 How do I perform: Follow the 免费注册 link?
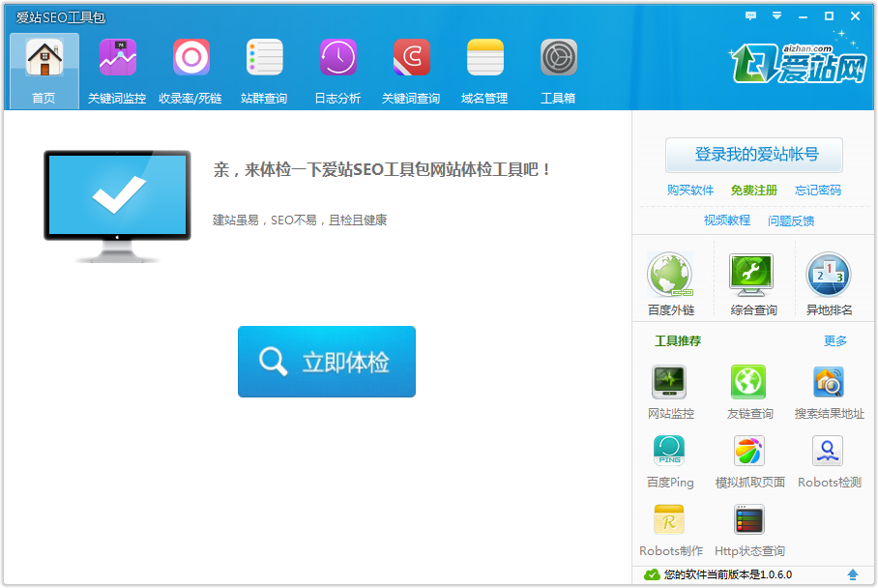753,191
